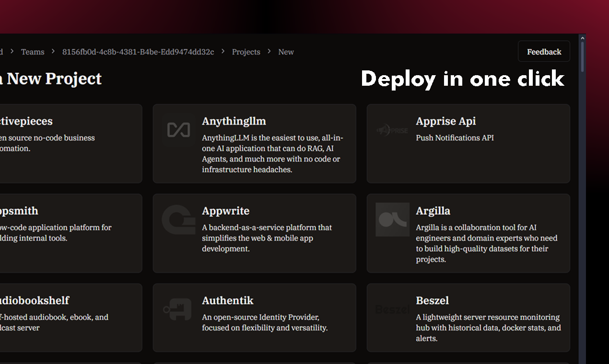Click the backend-as-a-service description text

click(x=267, y=238)
